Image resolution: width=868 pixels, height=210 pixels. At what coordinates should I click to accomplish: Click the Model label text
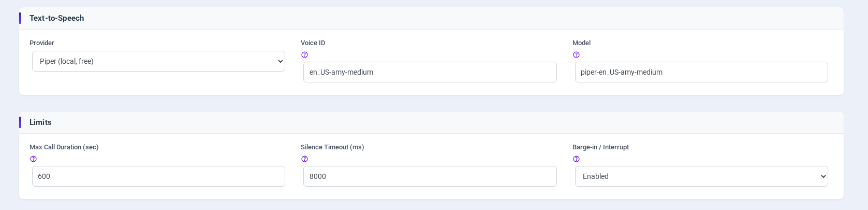point(581,43)
